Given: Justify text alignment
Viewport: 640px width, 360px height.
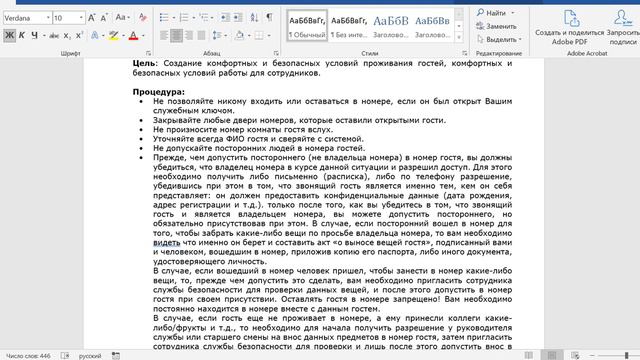Looking at the screenshot, I should click(x=201, y=36).
